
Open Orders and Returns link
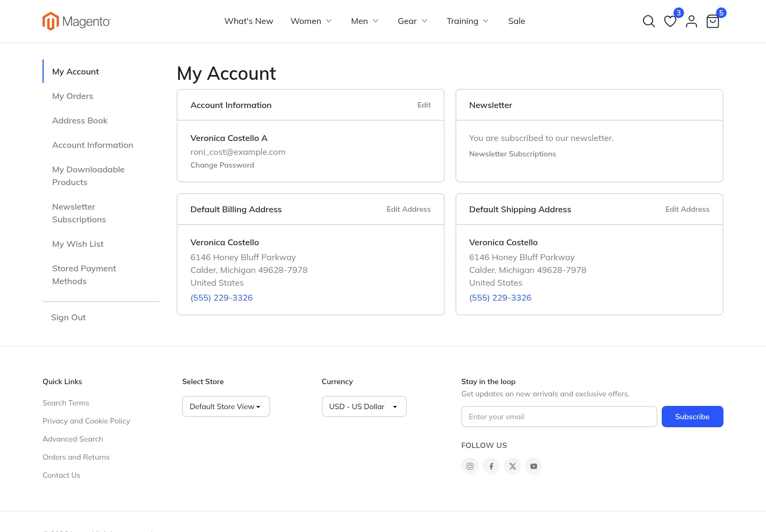click(x=76, y=458)
